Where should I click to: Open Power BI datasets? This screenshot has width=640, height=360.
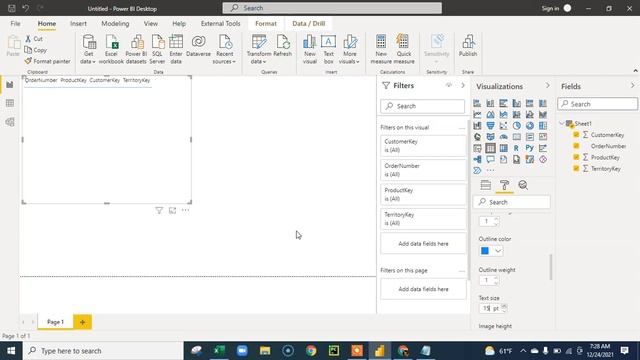(x=136, y=49)
